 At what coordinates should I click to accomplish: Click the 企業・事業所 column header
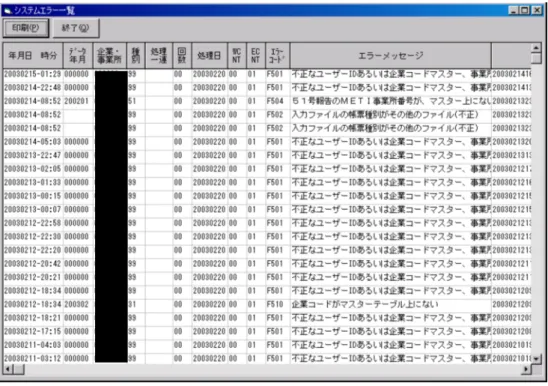[x=110, y=56]
